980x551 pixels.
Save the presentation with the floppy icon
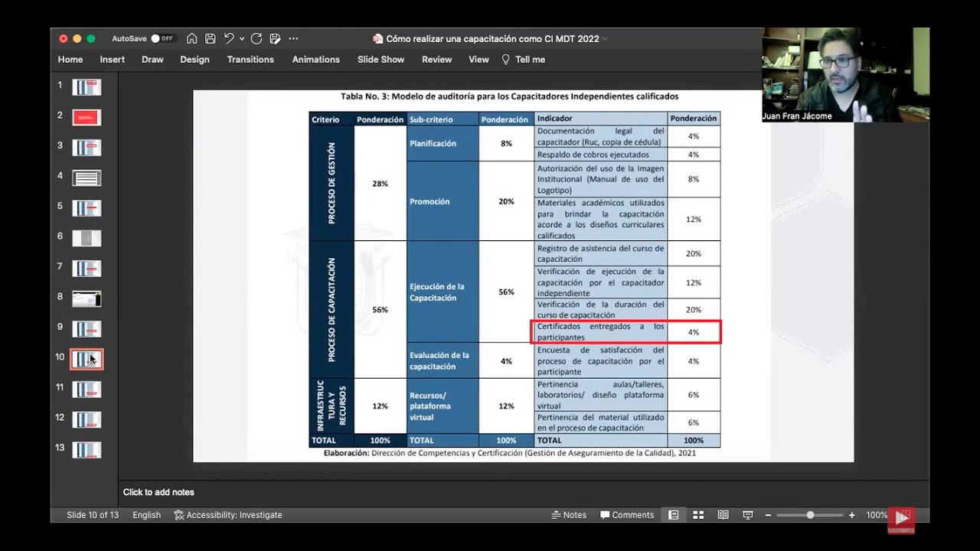(210, 38)
